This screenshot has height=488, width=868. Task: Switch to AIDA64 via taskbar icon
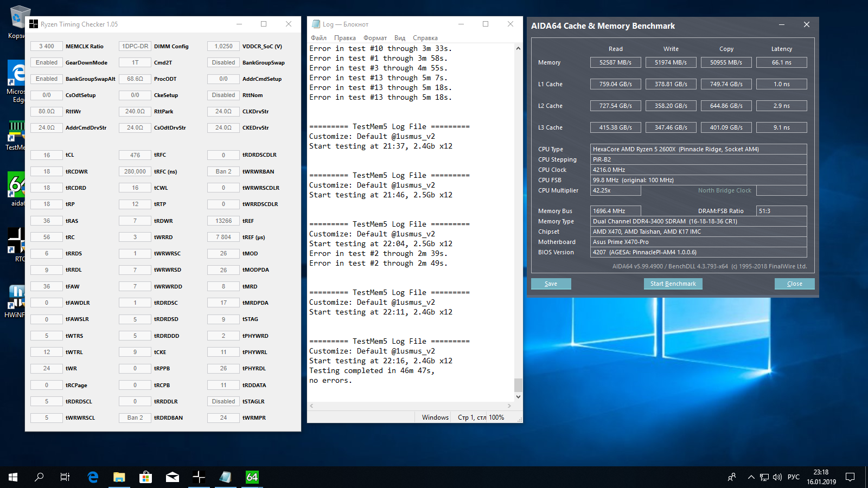pos(252,477)
